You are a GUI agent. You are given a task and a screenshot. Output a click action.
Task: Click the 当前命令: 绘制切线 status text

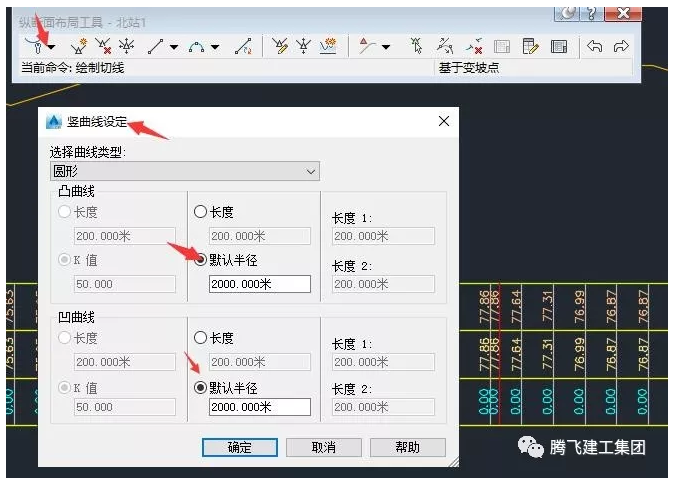click(73, 68)
